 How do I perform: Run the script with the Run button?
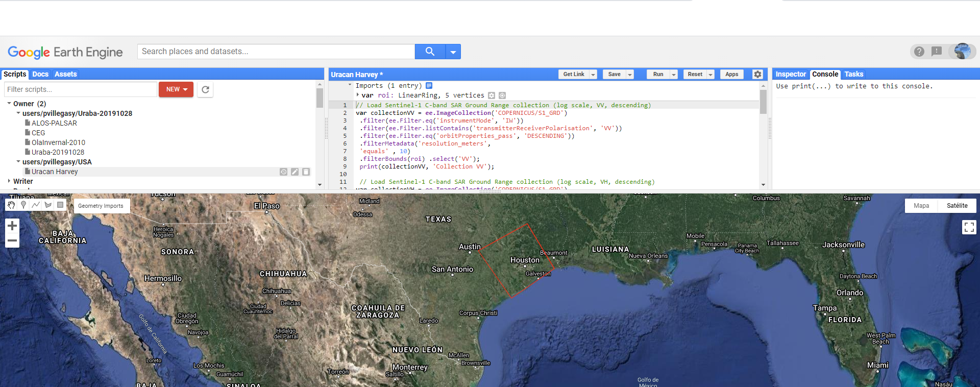[x=658, y=75]
